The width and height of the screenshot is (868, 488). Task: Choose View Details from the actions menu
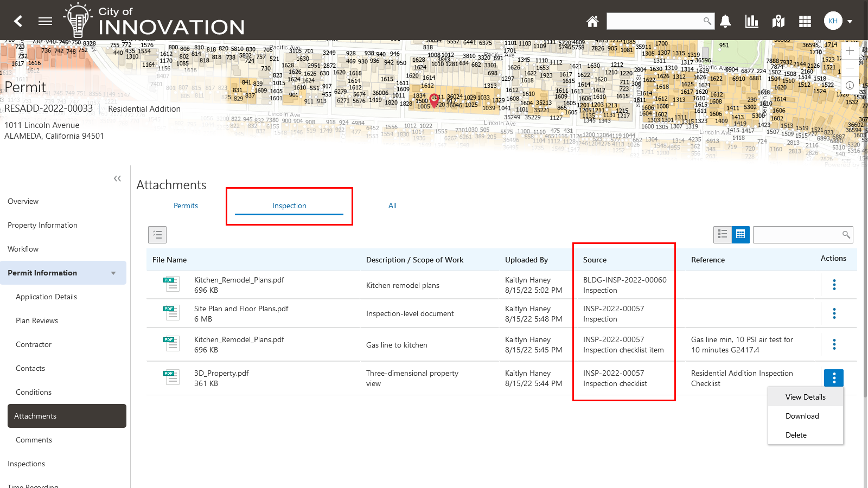[806, 397]
